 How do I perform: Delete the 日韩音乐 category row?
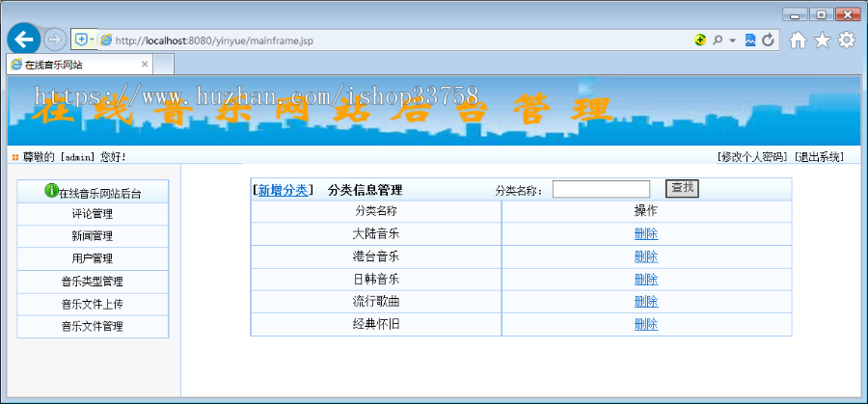[646, 280]
